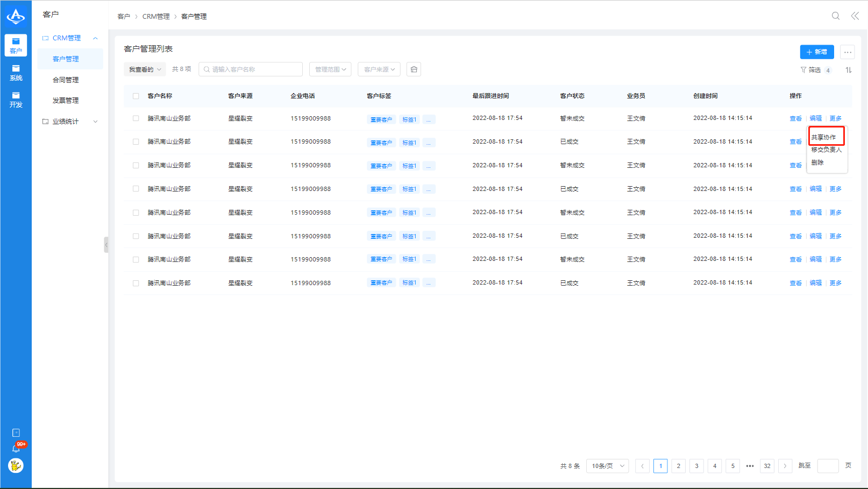Open the date picker calendar icon

(x=414, y=69)
